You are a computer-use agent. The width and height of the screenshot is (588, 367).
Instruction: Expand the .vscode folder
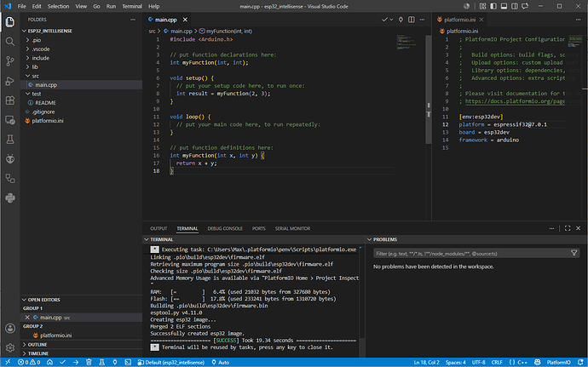(x=81, y=49)
